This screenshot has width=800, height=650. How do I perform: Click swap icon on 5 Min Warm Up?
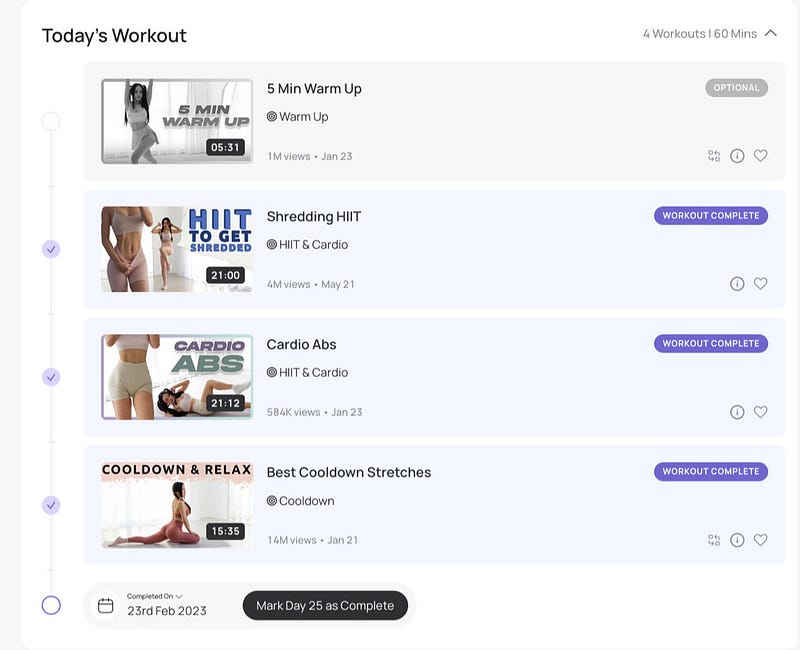pyautogui.click(x=714, y=156)
